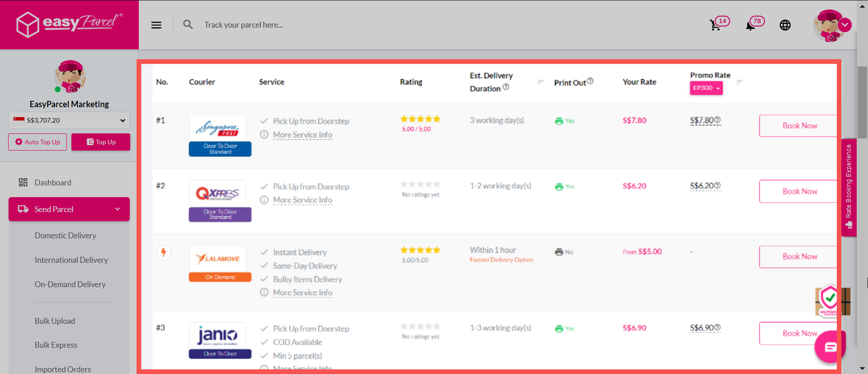
Task: Click the Janio promo rate info icon
Action: pos(717,327)
